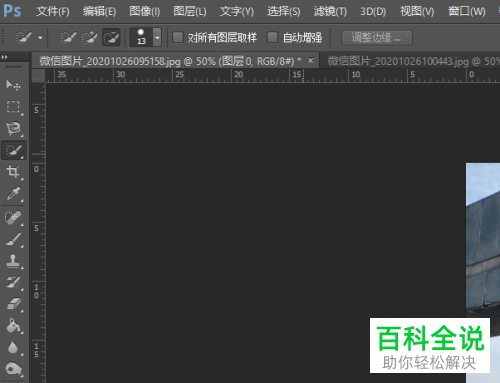Enable 对所有图层取样 checkbox

[178, 37]
